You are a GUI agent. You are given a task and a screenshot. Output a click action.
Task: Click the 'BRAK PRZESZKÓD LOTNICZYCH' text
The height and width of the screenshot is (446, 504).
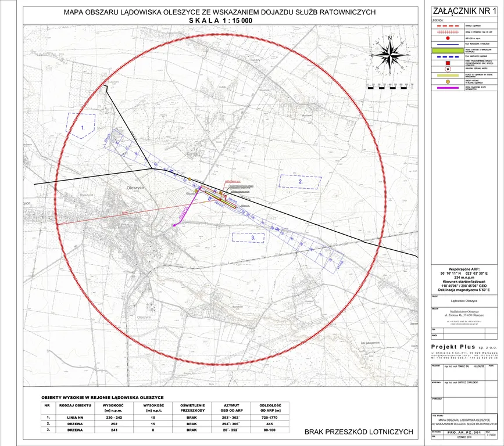[x=359, y=432]
